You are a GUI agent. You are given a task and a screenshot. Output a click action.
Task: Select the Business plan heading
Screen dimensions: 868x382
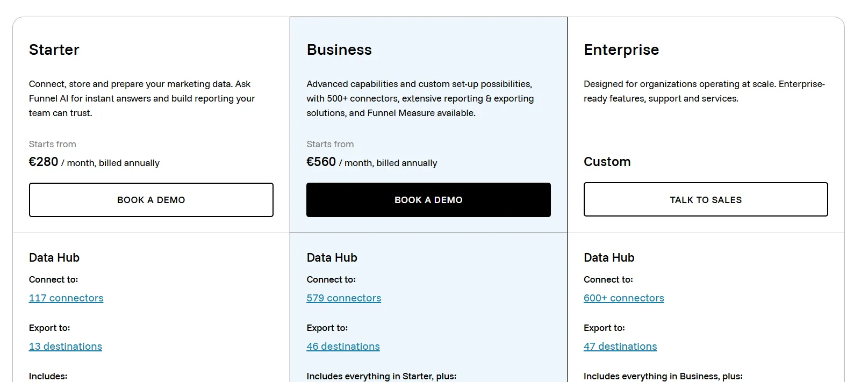point(339,50)
